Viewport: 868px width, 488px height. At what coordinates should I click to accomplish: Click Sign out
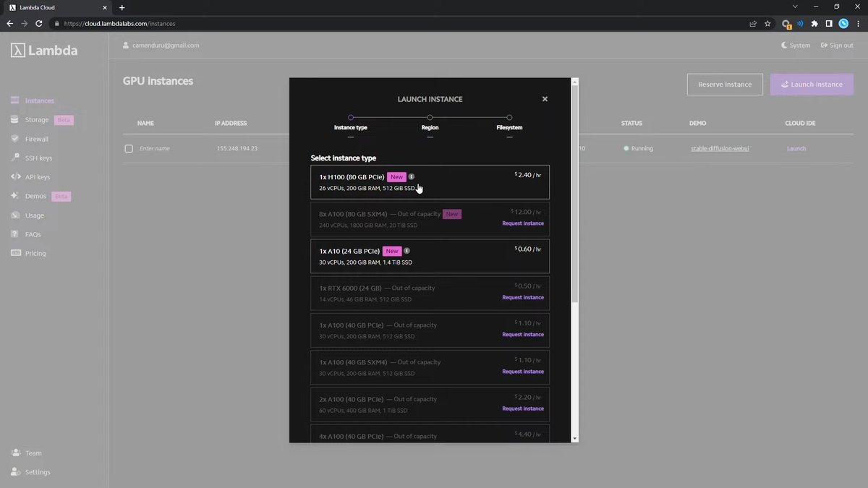pyautogui.click(x=837, y=45)
